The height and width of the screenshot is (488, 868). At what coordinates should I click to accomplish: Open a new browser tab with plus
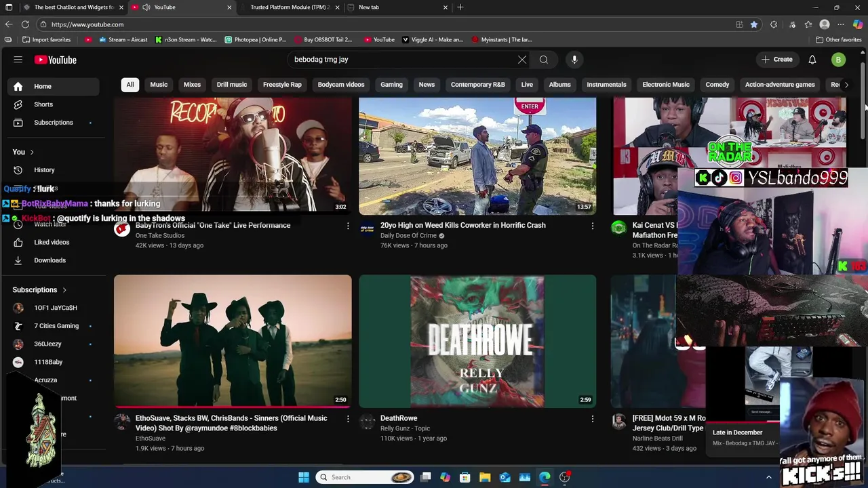(460, 7)
